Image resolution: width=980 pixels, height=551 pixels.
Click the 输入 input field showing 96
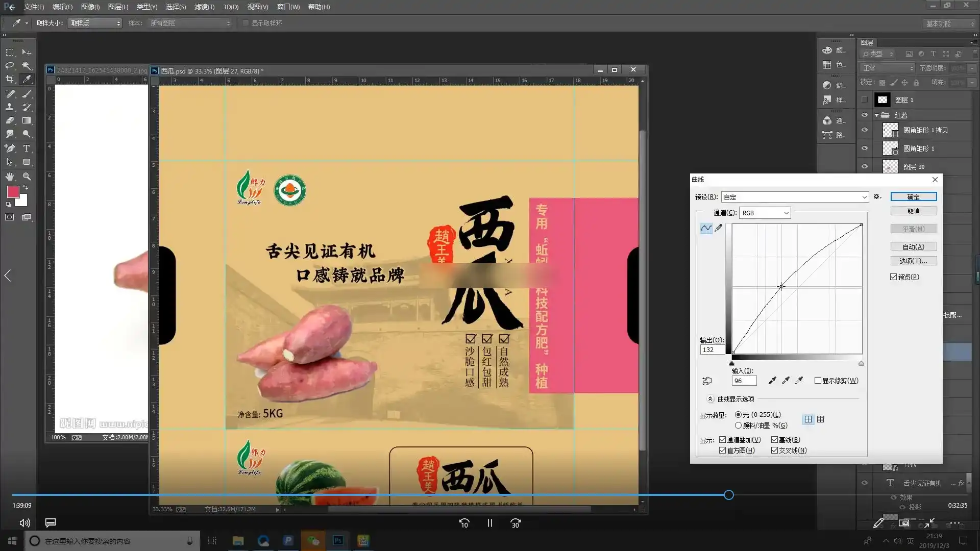point(743,381)
